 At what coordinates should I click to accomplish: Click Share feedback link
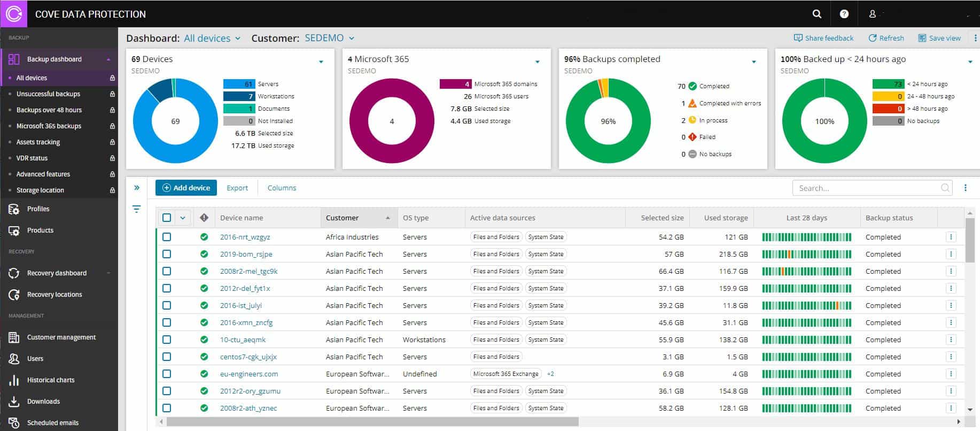point(823,38)
